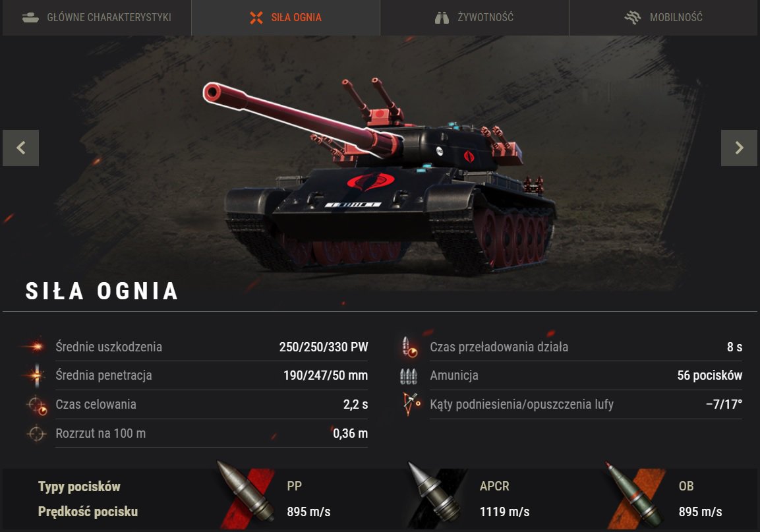Click the Rozrzut na 100 m crosshair icon

coord(36,434)
